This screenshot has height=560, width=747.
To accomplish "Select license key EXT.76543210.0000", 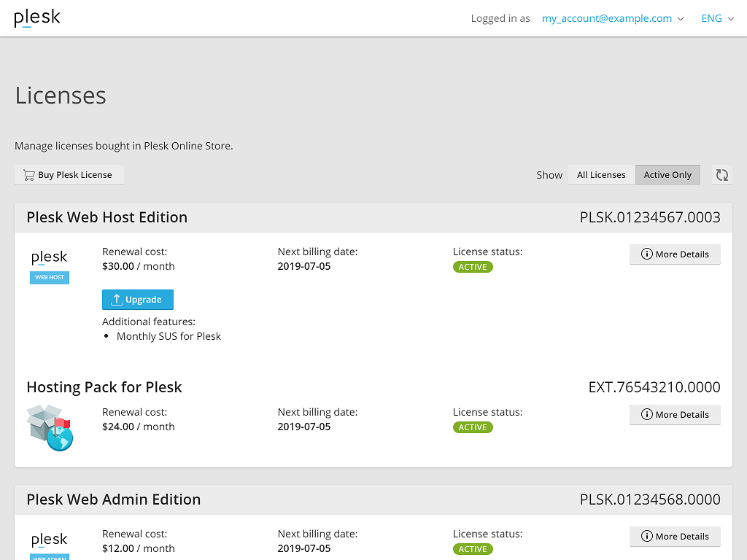I will 654,387.
